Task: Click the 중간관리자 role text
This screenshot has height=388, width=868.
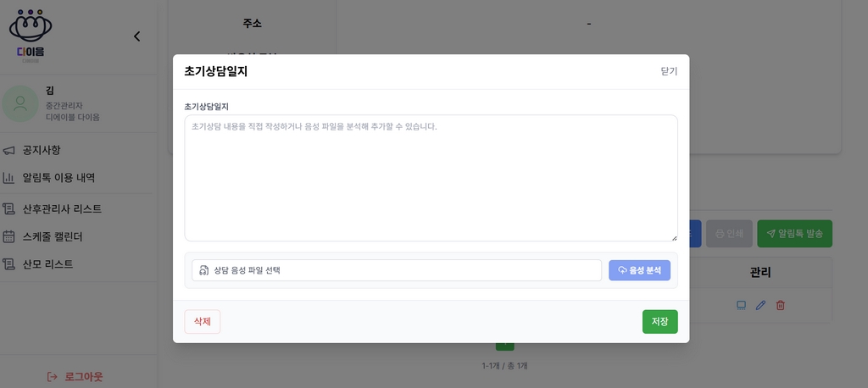Action: click(64, 105)
